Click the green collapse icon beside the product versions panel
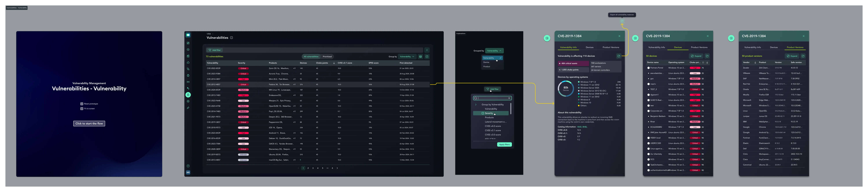 pos(731,38)
